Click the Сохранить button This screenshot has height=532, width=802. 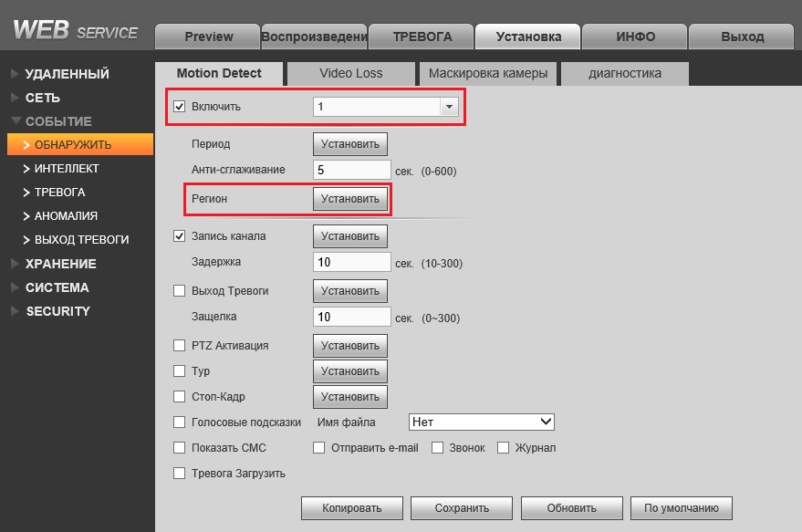tap(462, 508)
